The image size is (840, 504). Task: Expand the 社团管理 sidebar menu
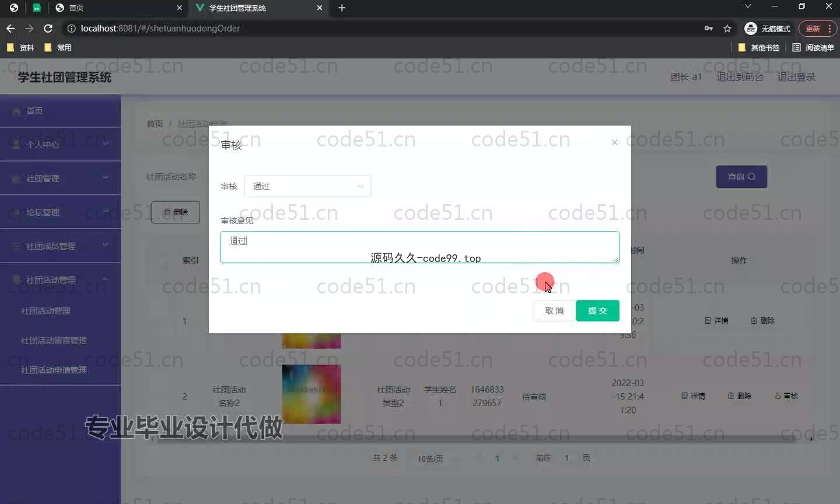pyautogui.click(x=60, y=178)
